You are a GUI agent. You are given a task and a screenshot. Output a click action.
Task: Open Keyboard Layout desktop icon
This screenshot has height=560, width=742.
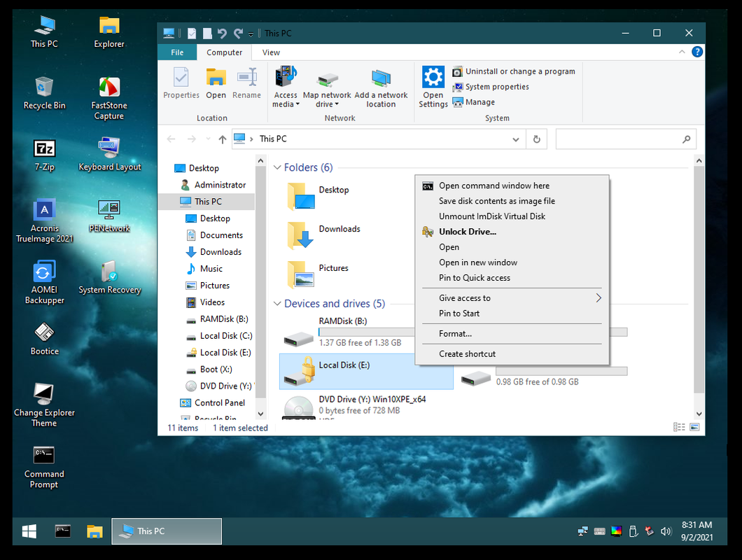pos(109,155)
